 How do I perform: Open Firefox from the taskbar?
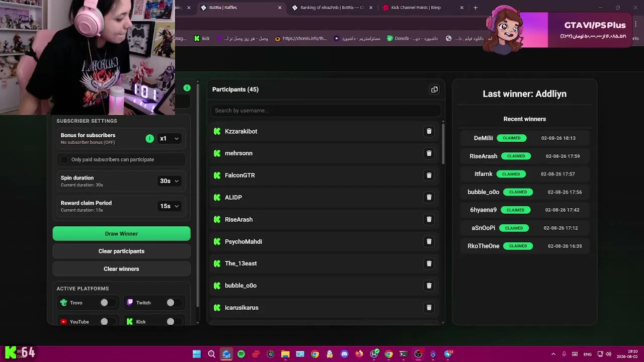pyautogui.click(x=359, y=354)
